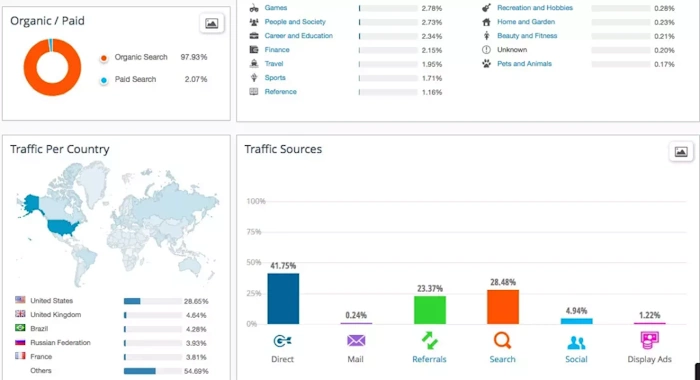700x380 pixels.
Task: Click the United States flag row
Action: click(112, 301)
